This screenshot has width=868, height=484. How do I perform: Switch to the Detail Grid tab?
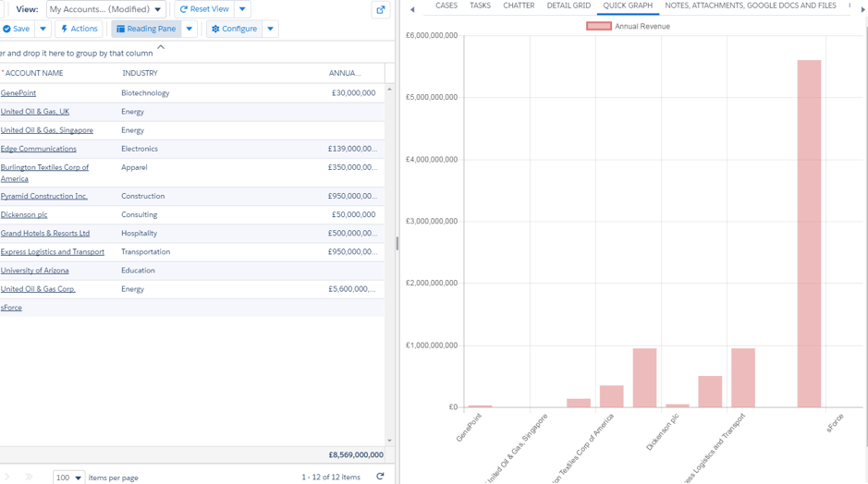point(568,6)
